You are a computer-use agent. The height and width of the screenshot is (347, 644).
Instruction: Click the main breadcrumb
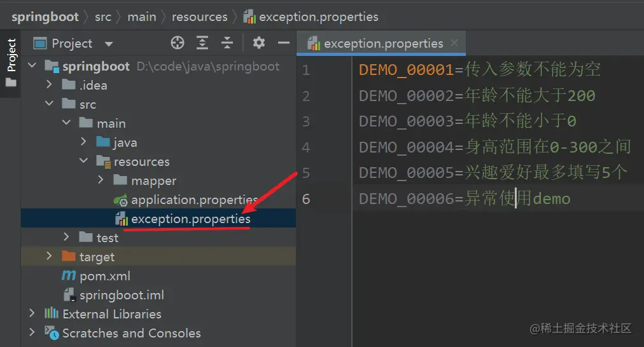(141, 17)
